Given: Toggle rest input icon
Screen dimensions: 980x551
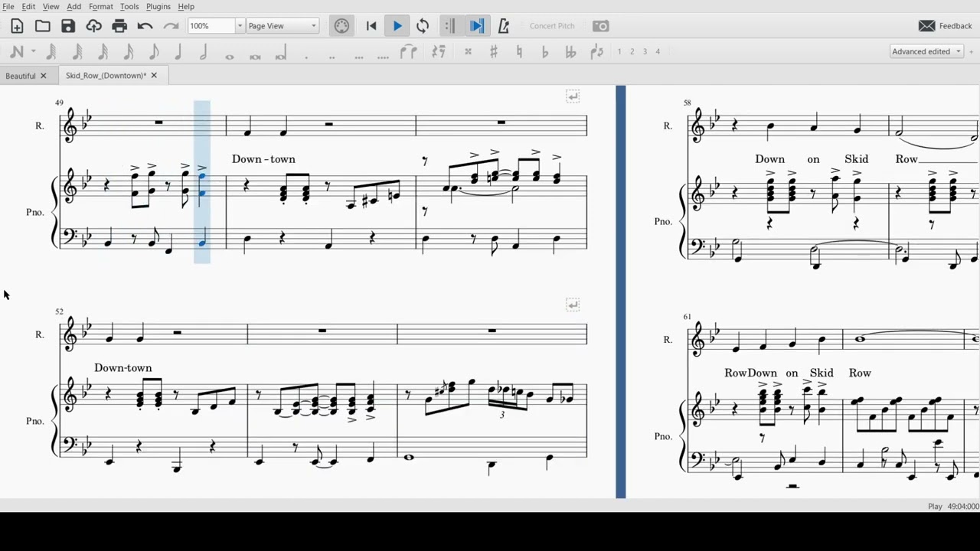Looking at the screenshot, I should click(x=439, y=51).
